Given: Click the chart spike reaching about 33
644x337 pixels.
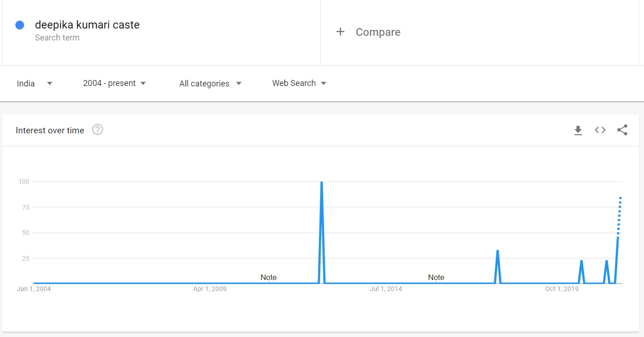Looking at the screenshot, I should pos(498,251).
